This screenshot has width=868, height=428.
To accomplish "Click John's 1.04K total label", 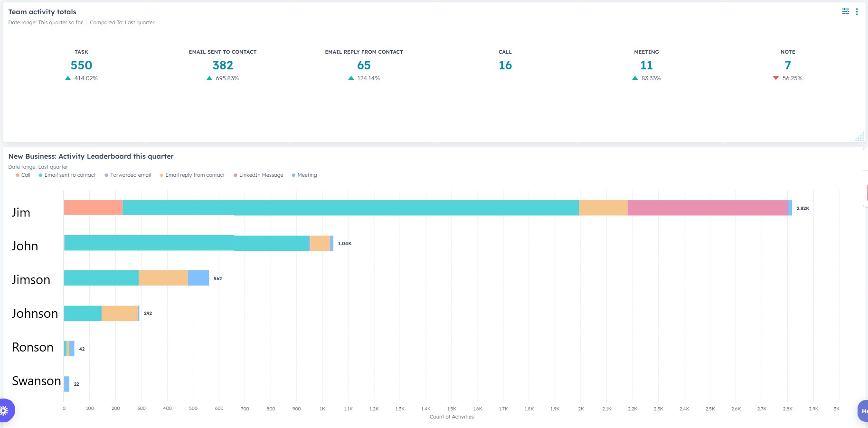I will click(345, 244).
